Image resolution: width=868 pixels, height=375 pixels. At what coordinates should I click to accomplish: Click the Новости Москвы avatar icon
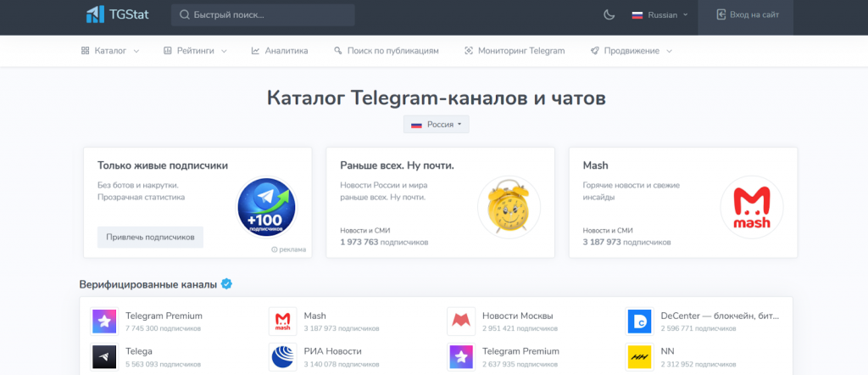461,322
